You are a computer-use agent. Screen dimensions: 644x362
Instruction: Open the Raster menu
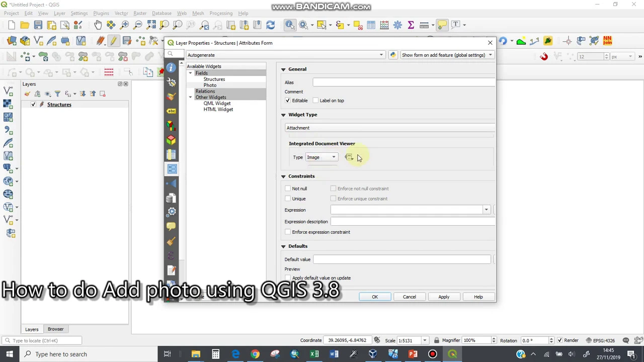coord(140,13)
